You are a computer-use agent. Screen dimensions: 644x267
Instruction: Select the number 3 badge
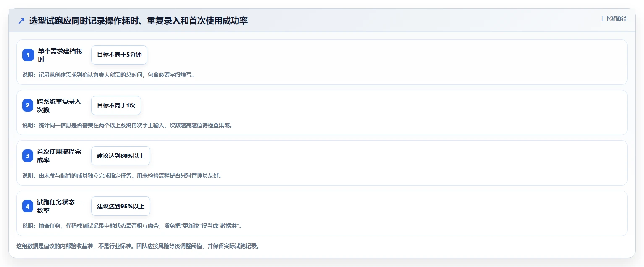click(28, 156)
